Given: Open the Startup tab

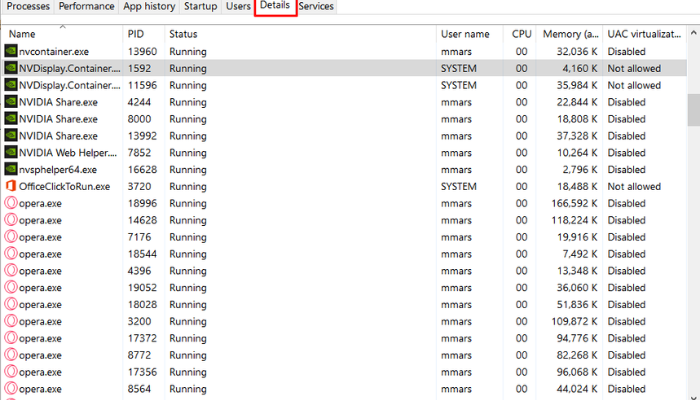Looking at the screenshot, I should [x=200, y=6].
